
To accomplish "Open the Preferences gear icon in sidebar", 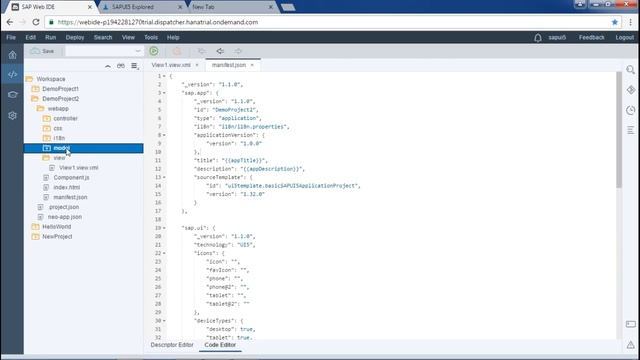I will pyautogui.click(x=12, y=116).
